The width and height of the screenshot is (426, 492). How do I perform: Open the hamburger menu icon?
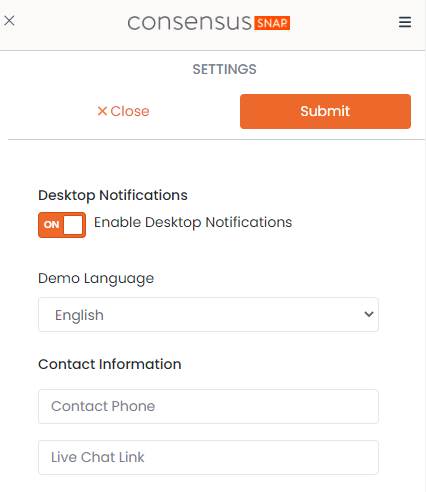point(405,22)
